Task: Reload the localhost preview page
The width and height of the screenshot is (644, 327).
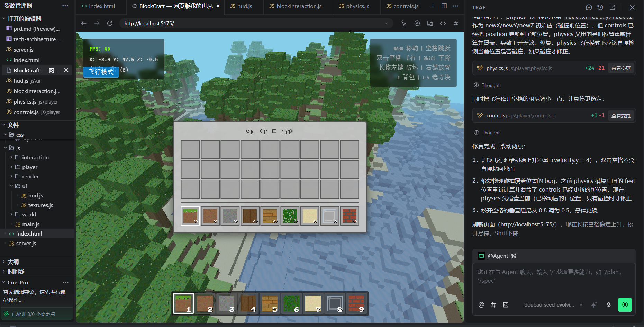Action: (110, 23)
